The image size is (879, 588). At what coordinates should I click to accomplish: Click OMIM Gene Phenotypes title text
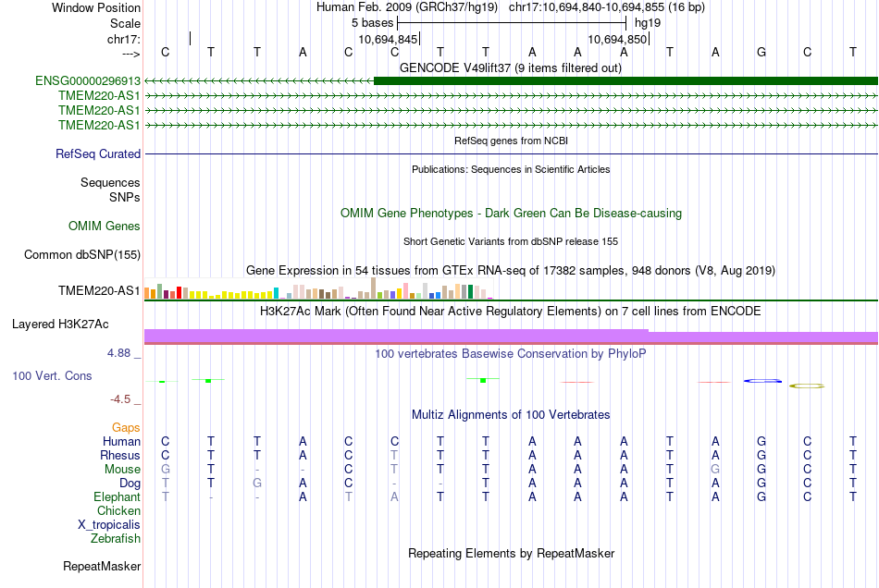(x=511, y=214)
